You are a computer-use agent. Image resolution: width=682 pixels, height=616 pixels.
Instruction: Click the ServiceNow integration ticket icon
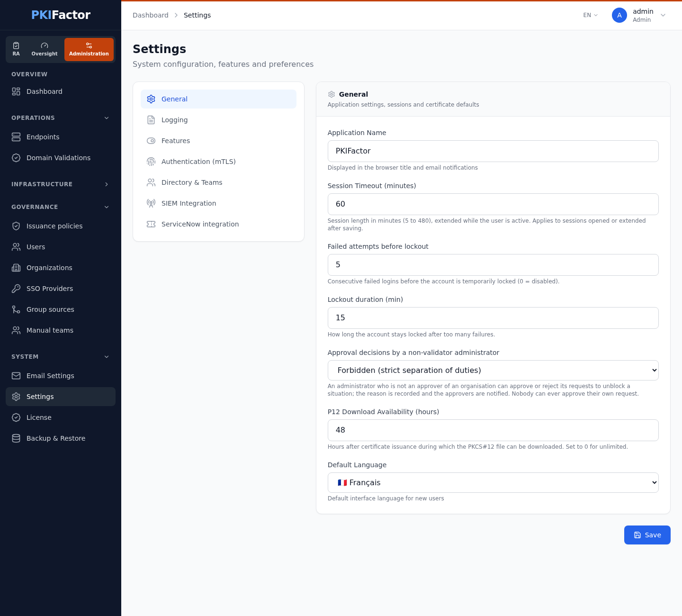click(151, 224)
